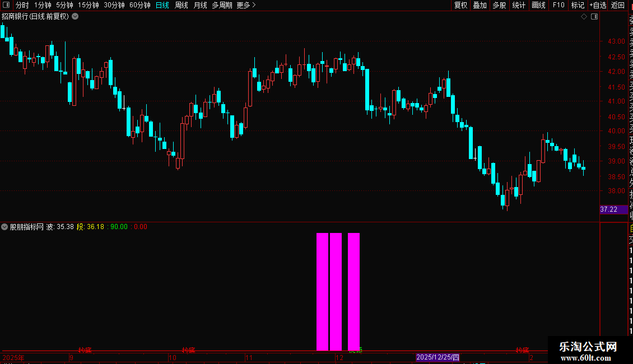The width and height of the screenshot is (633, 364).
Task: Click the 38.00 price axis label
Action: point(616,191)
